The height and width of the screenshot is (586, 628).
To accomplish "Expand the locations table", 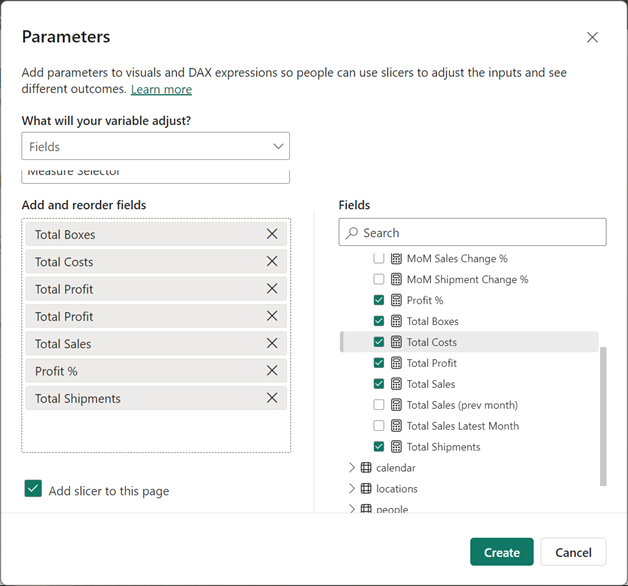I will (x=352, y=488).
